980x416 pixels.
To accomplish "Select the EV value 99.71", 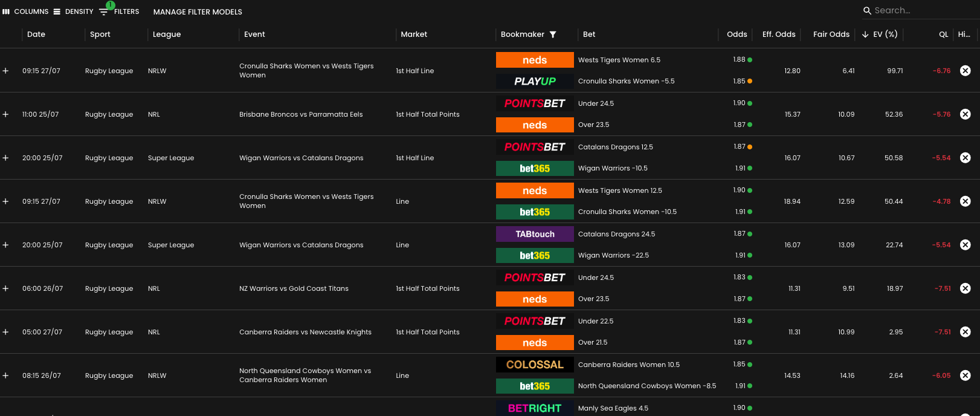I will [x=895, y=71].
